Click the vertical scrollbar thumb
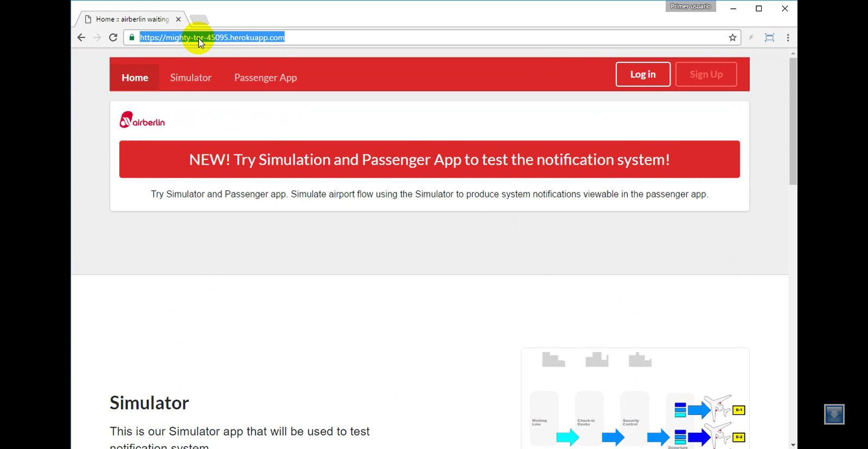 pos(793,121)
